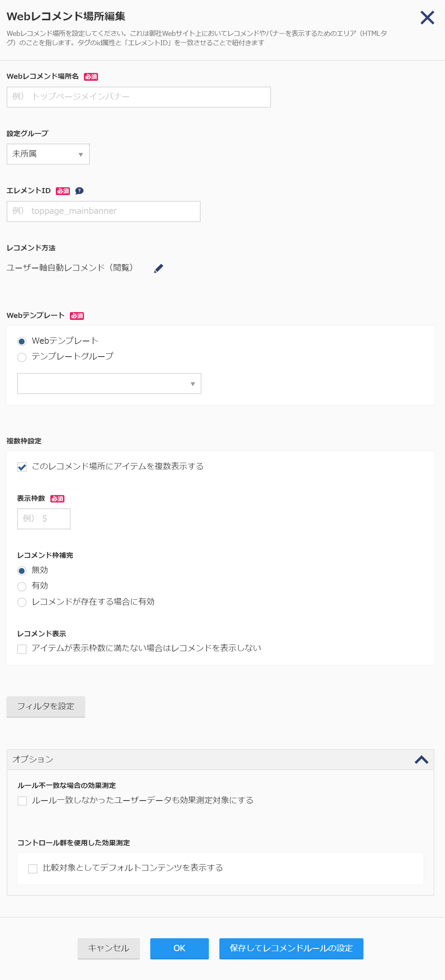
Task: Click the pencil icon to edit レコメンド方法
Action: pyautogui.click(x=158, y=268)
